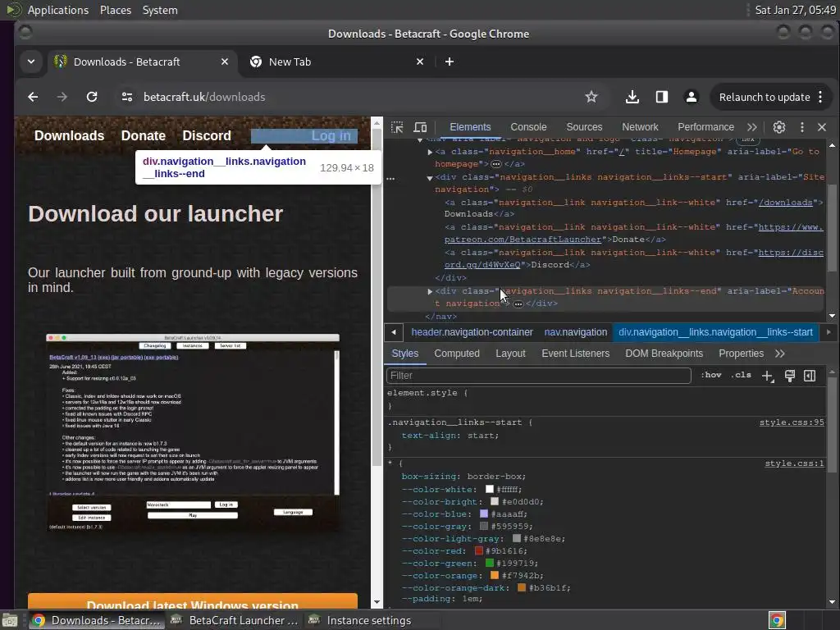Click --color-green color swatch
The height and width of the screenshot is (630, 840).
click(x=489, y=563)
